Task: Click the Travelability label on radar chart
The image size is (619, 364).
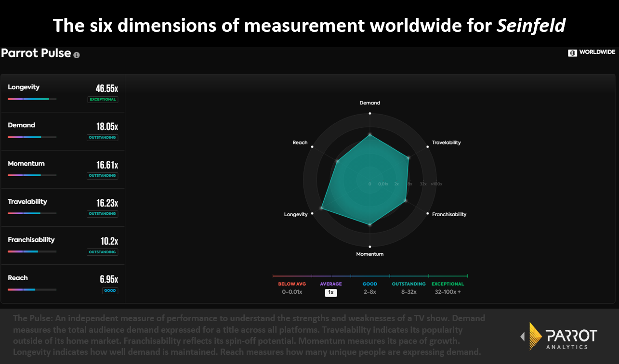Action: pyautogui.click(x=447, y=143)
